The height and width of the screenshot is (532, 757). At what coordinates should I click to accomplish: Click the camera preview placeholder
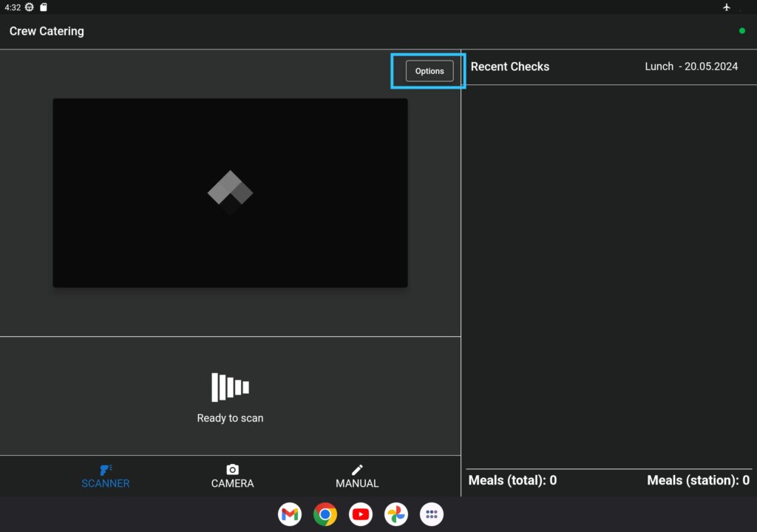pyautogui.click(x=231, y=193)
